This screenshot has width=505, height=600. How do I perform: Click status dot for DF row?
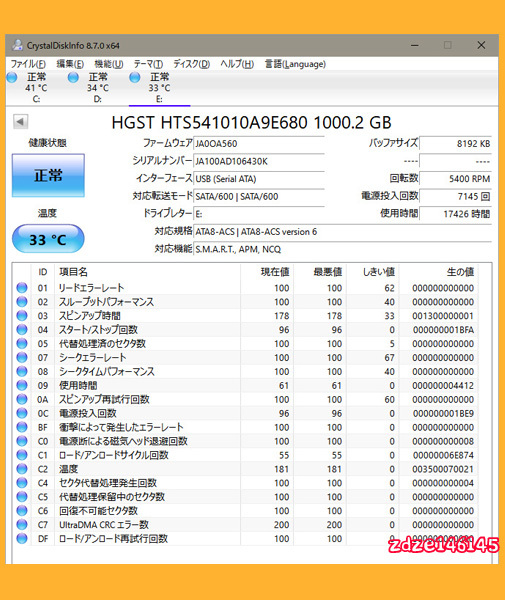click(x=22, y=538)
